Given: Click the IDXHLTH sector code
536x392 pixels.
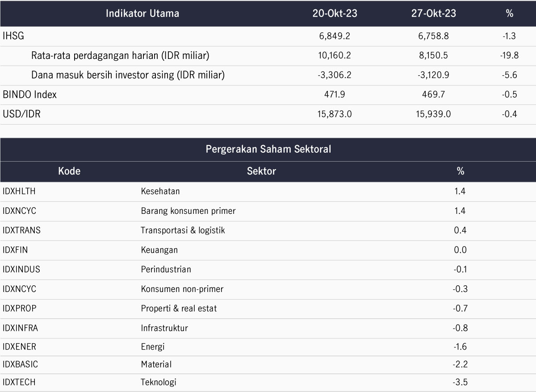Looking at the screenshot, I should pyautogui.click(x=19, y=192).
